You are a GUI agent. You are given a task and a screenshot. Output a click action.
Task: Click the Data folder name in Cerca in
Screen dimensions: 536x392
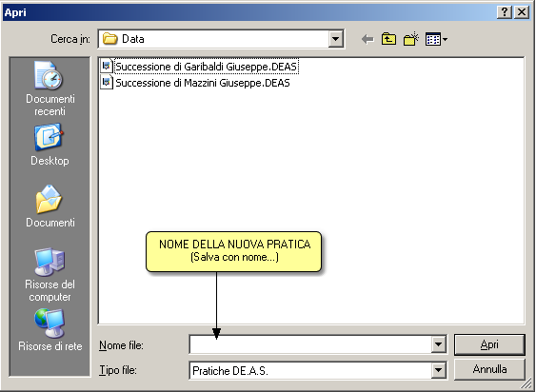(x=133, y=39)
